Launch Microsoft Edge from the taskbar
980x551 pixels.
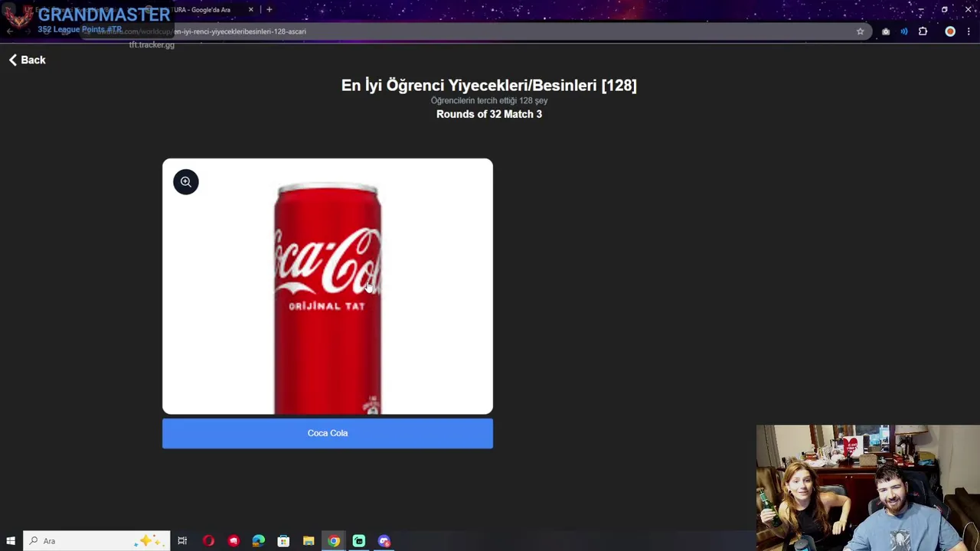259,541
